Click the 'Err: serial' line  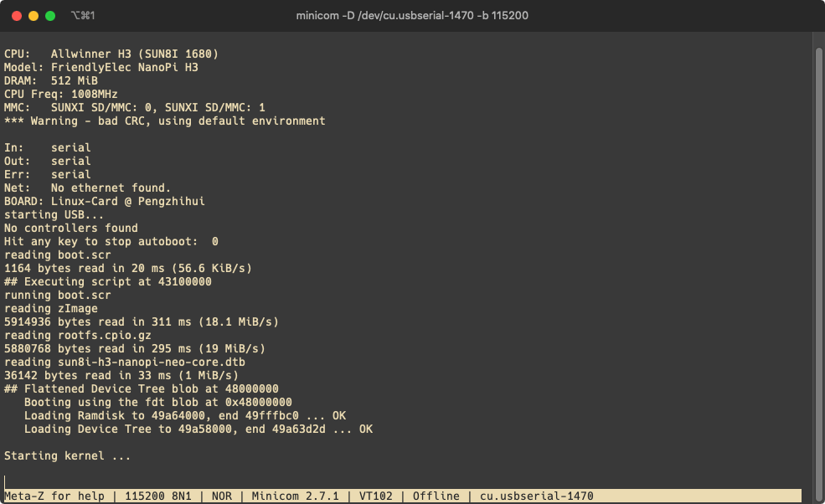click(48, 175)
